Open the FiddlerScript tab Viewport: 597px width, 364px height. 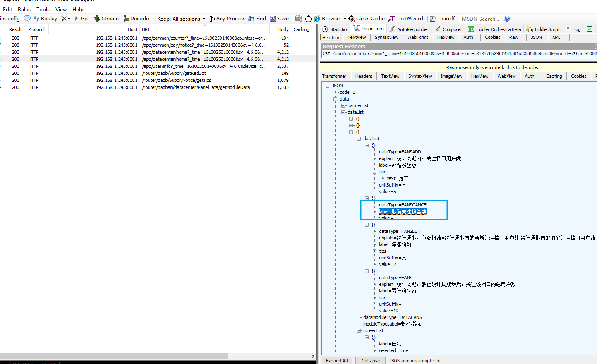(543, 29)
